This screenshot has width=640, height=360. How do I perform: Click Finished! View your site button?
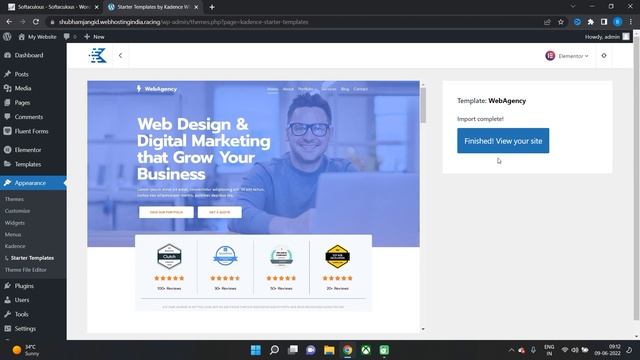(503, 141)
